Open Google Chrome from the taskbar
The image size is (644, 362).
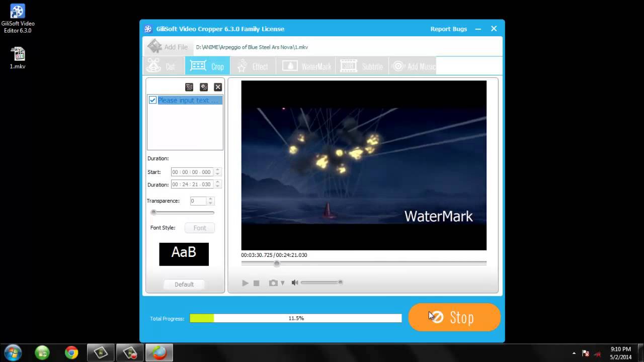coord(71,353)
